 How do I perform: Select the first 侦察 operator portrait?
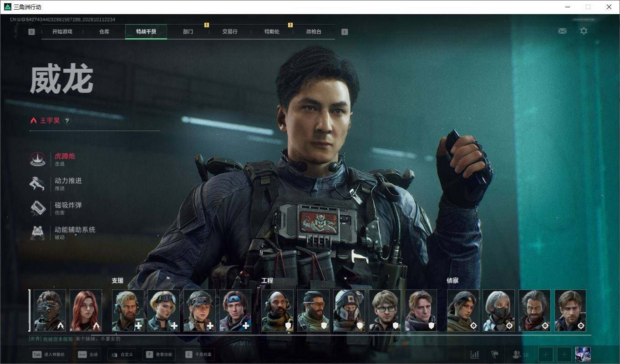click(x=463, y=310)
